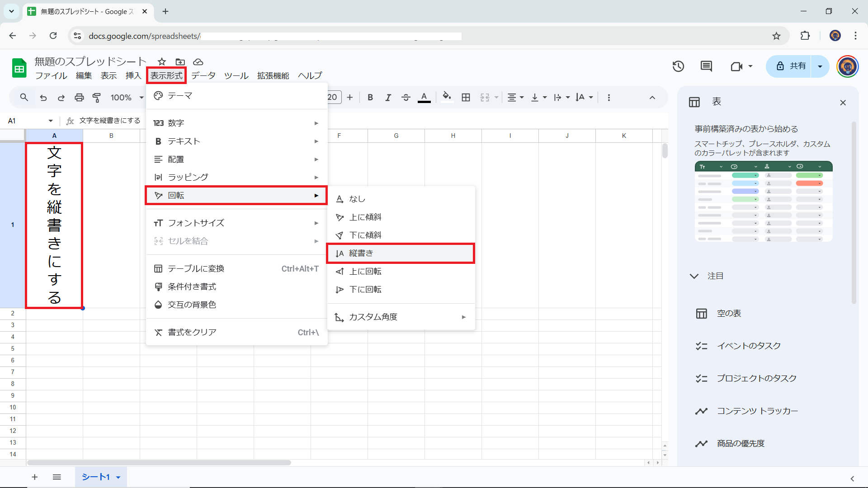
Task: Add a new sheet with plus
Action: coord(34,477)
